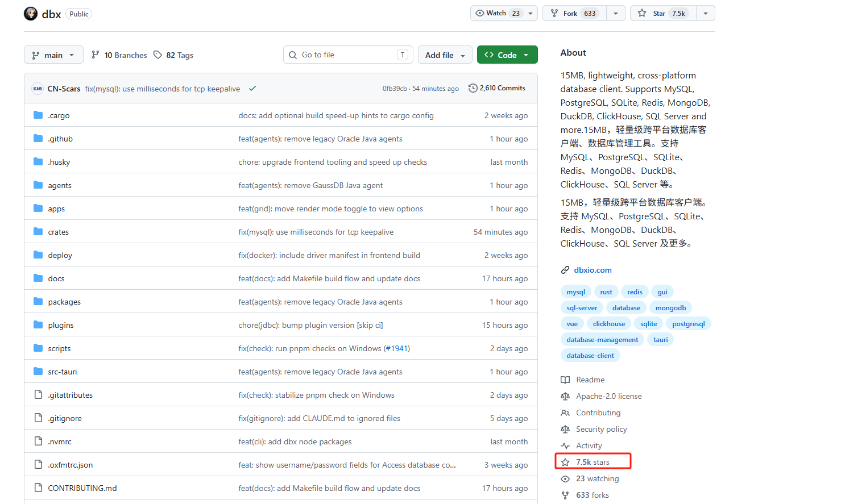
Task: Click the green commit status checkmark
Action: (252, 88)
